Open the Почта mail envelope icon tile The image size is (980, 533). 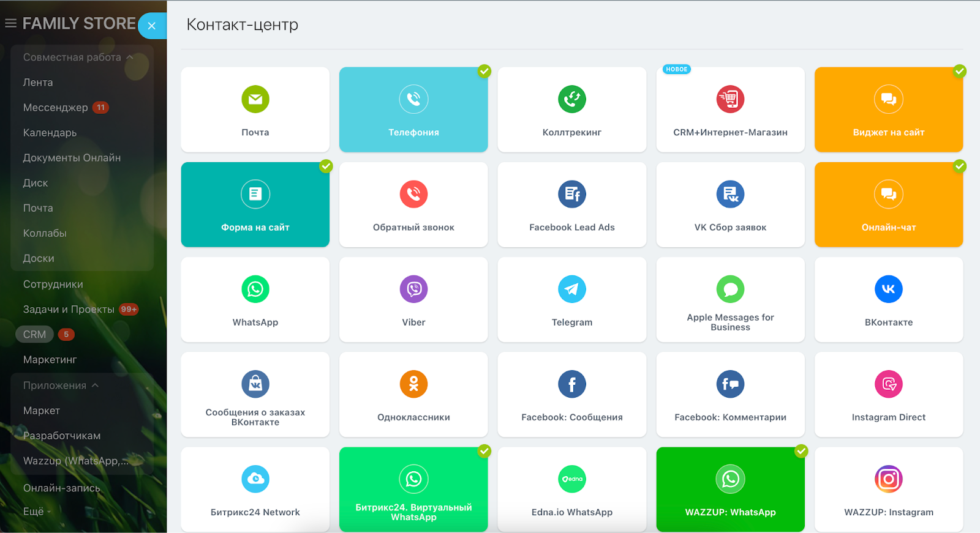pyautogui.click(x=255, y=99)
